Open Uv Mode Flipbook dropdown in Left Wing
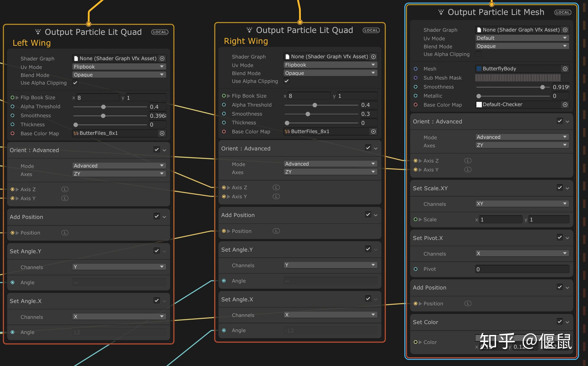Screen dimensions: 588x366 (x=119, y=67)
